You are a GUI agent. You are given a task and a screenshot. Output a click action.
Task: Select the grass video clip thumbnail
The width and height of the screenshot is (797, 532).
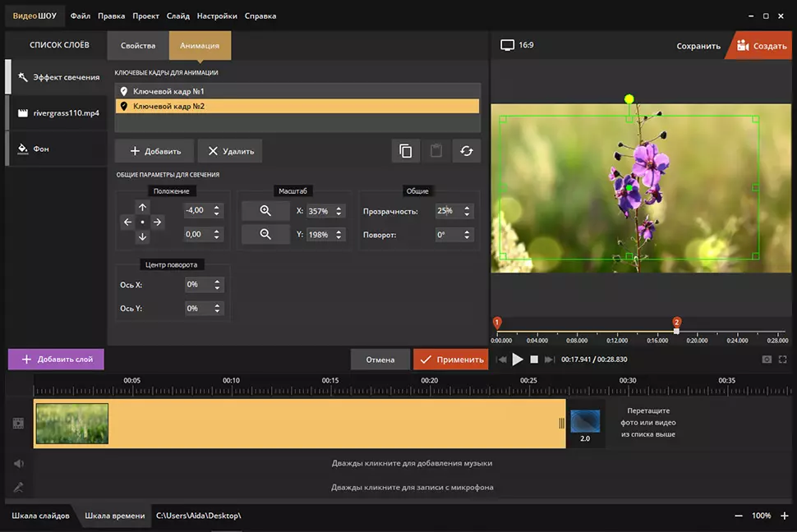[72, 424]
